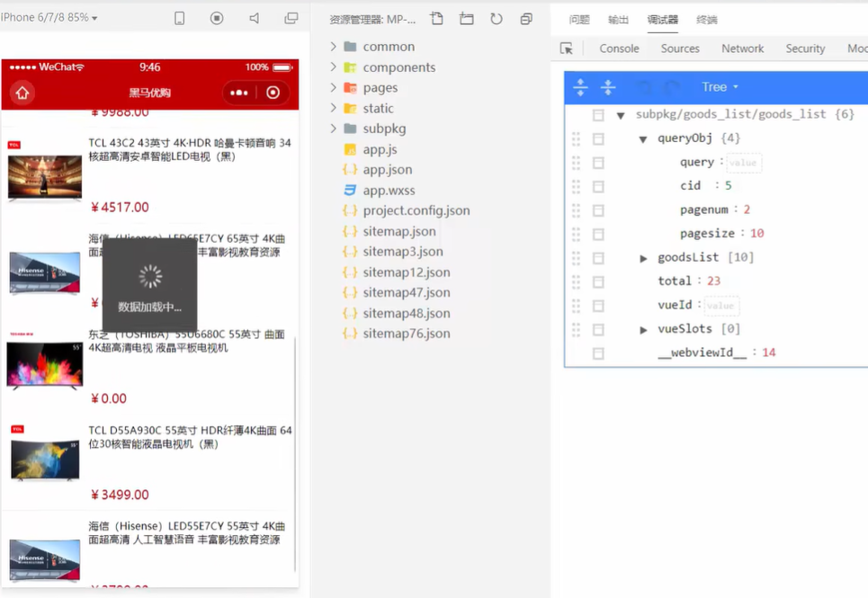
Task: Tap the TCL 43C2 television thumbnail
Action: 45,178
